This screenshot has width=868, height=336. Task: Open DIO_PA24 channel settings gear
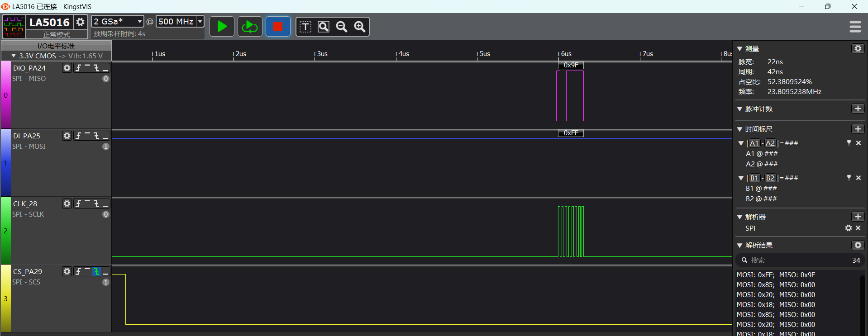[67, 68]
